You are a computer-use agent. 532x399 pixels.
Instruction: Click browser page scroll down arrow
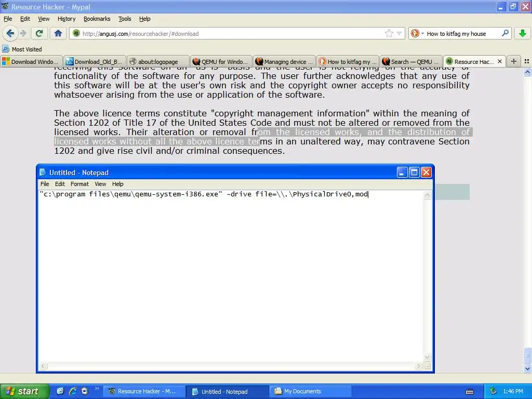point(528,368)
